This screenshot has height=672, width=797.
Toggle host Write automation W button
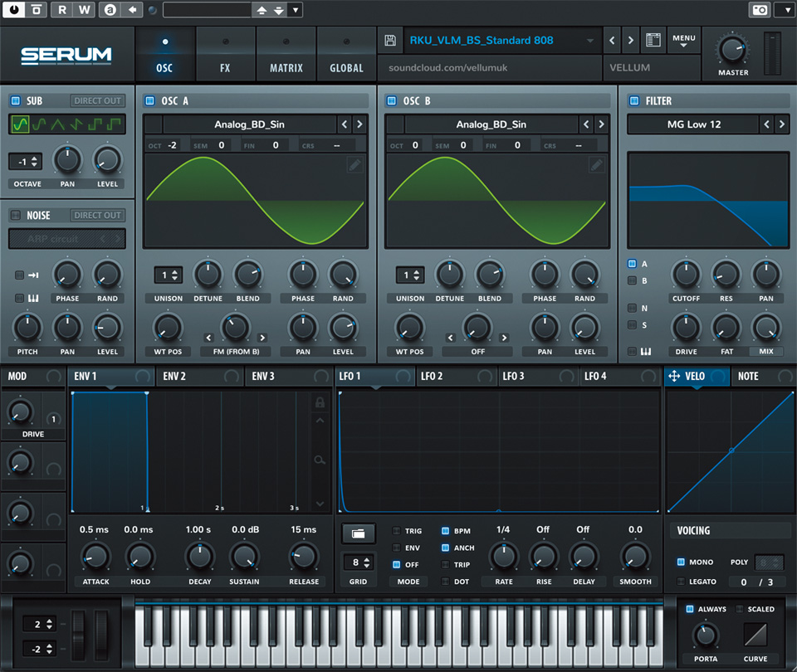85,10
